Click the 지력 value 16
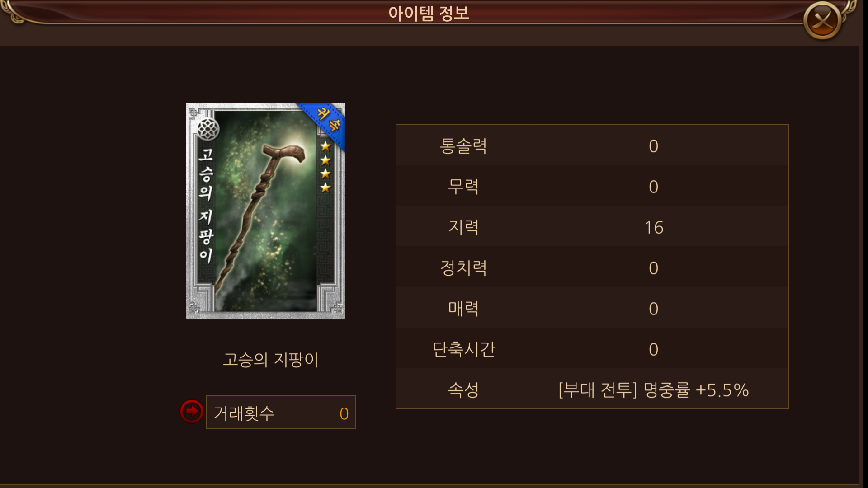This screenshot has height=488, width=868. [654, 227]
